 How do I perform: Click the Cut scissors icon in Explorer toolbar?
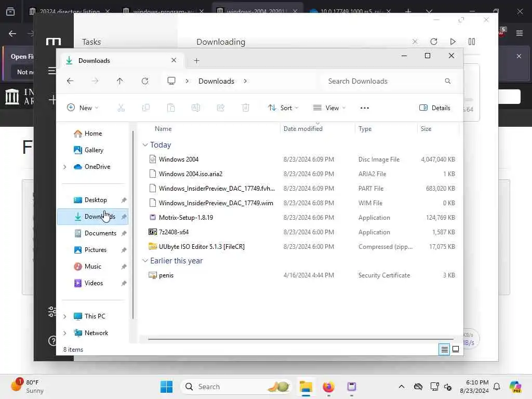click(121, 108)
